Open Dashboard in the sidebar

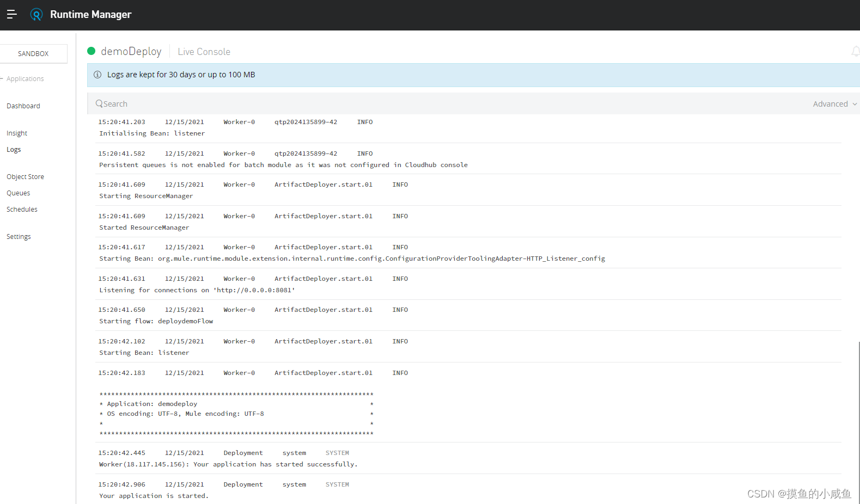(23, 106)
